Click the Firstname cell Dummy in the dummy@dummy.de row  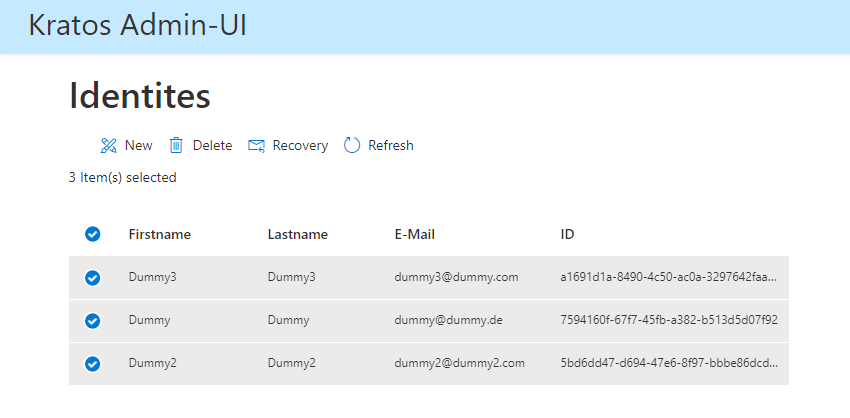(x=149, y=320)
